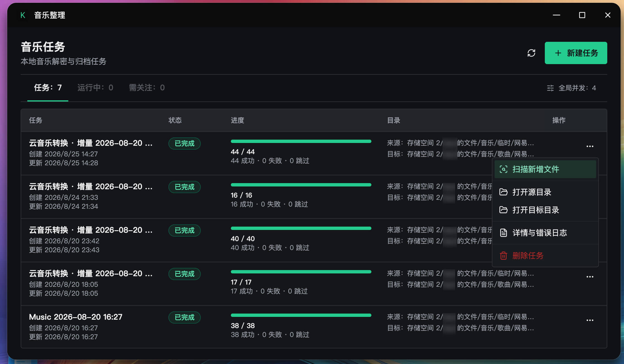Click the folder icon beside 打开目标目录
Screen dimensions: 624x364
503,210
